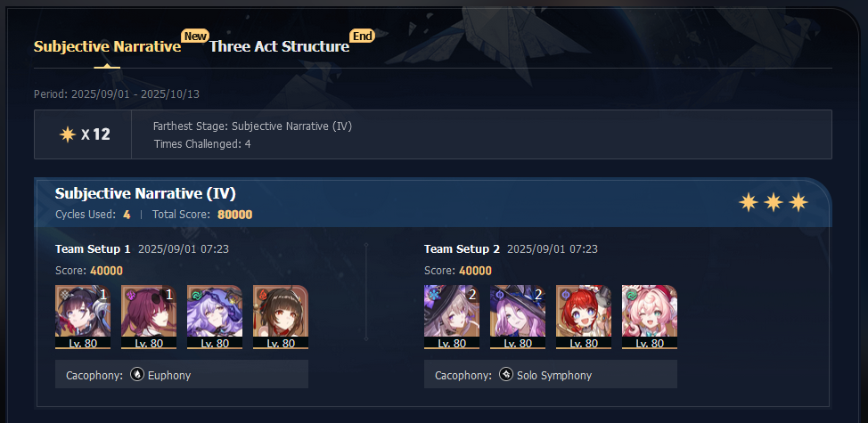The width and height of the screenshot is (868, 423).
Task: Click the Subjective Narrative (IV) stage header
Action: [145, 193]
